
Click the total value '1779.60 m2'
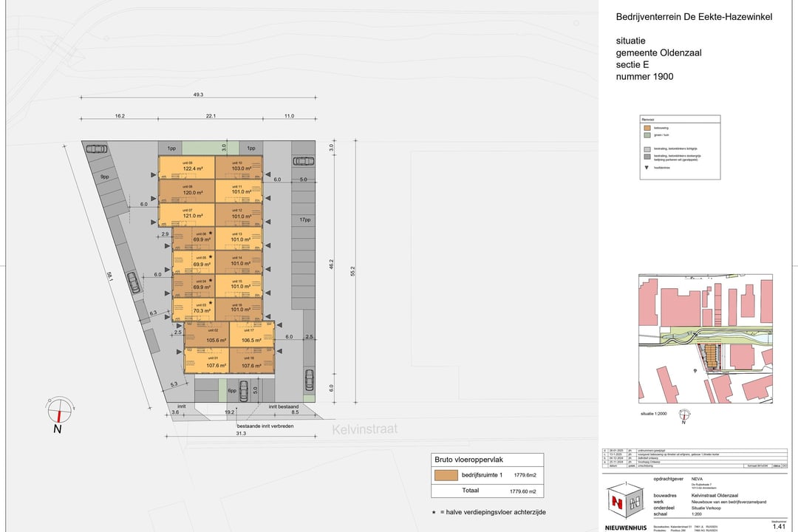point(522,492)
